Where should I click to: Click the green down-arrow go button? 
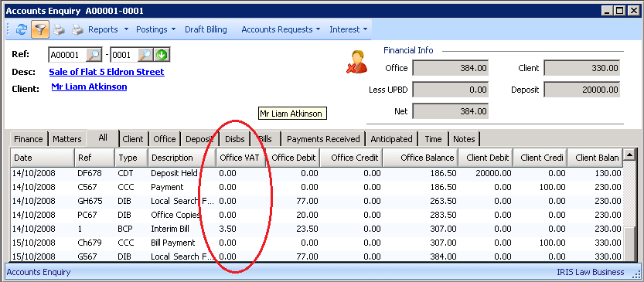[162, 55]
